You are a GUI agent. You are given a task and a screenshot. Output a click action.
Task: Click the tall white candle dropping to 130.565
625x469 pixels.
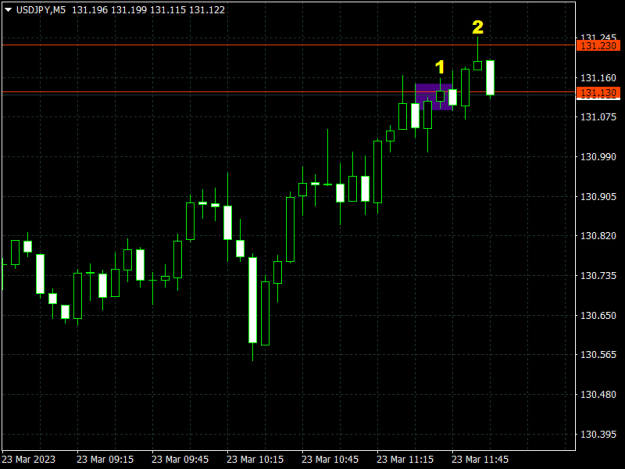[x=253, y=300]
